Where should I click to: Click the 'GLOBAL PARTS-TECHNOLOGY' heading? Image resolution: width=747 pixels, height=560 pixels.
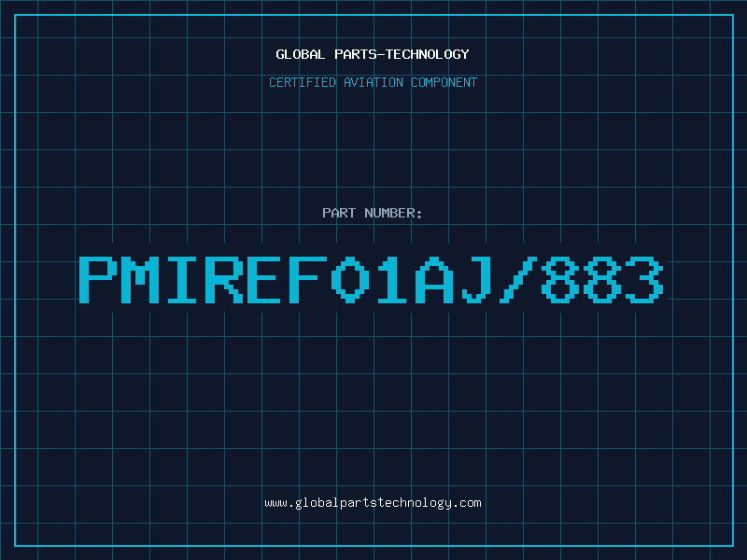[x=373, y=54]
